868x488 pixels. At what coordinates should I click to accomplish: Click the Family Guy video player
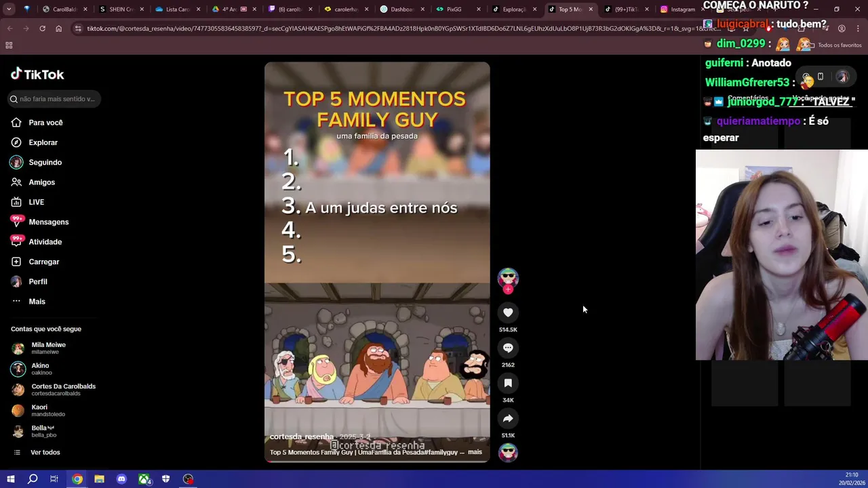[x=377, y=262]
